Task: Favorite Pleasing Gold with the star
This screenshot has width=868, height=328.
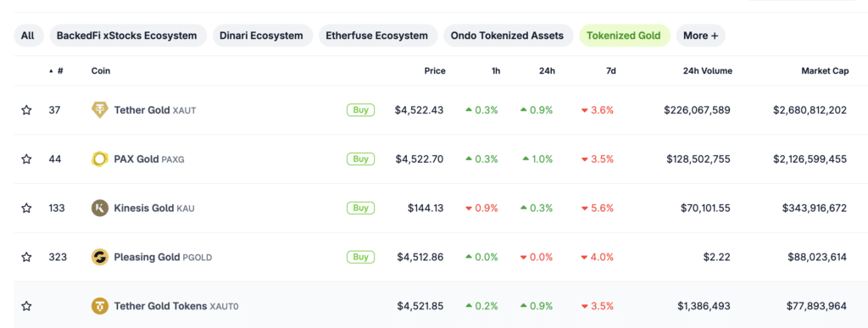Action: click(x=26, y=257)
